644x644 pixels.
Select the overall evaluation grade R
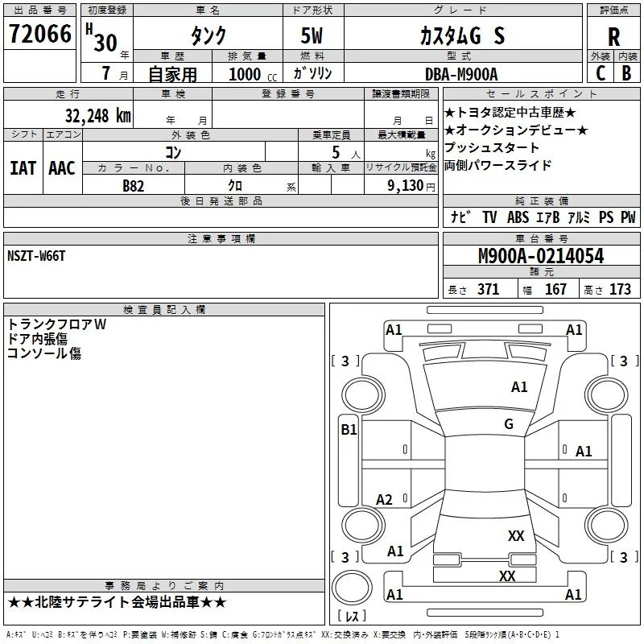coord(613,38)
